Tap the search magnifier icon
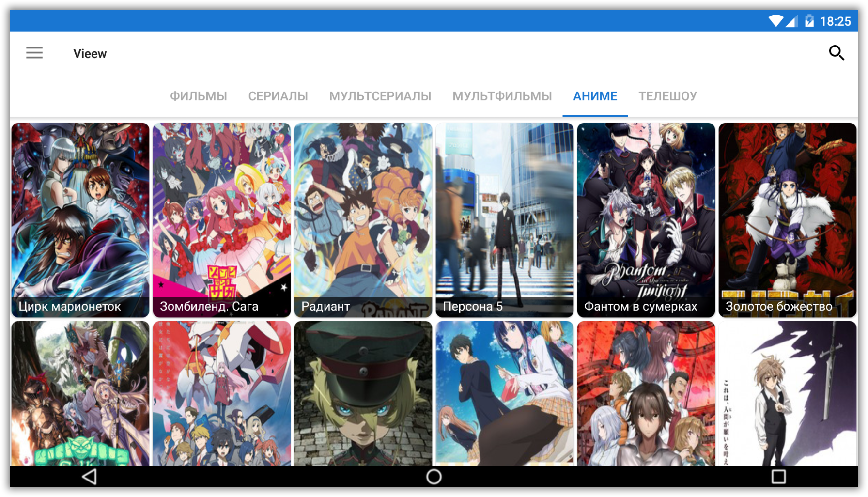The width and height of the screenshot is (868, 497). pyautogui.click(x=836, y=53)
